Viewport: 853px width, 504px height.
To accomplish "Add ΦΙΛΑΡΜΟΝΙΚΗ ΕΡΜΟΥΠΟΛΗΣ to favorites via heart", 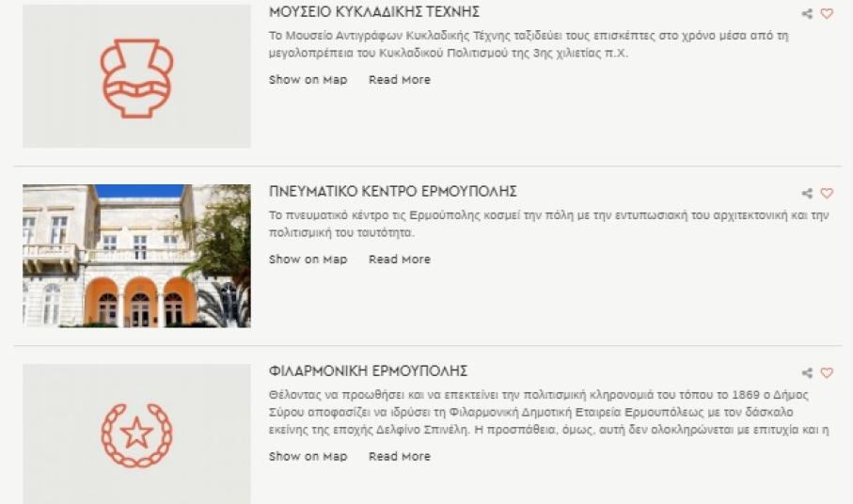I will tap(827, 373).
